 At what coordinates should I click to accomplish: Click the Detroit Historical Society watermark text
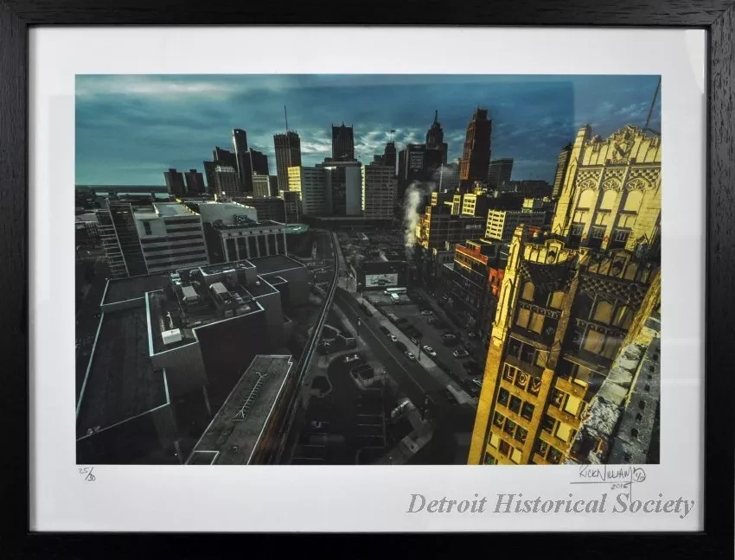550,505
